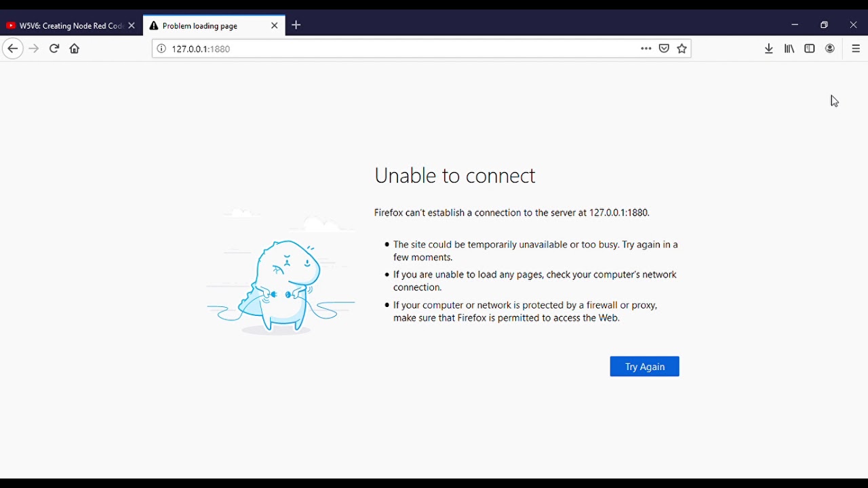The width and height of the screenshot is (868, 488).
Task: Show site information for 127.0.0.1
Action: tap(161, 49)
